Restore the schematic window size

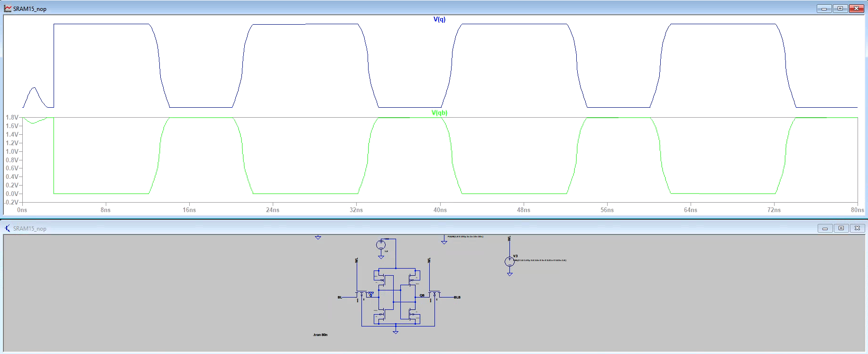coord(841,228)
